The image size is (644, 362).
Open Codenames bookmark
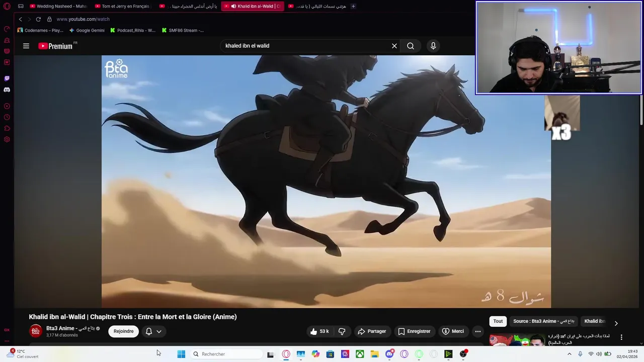click(40, 30)
